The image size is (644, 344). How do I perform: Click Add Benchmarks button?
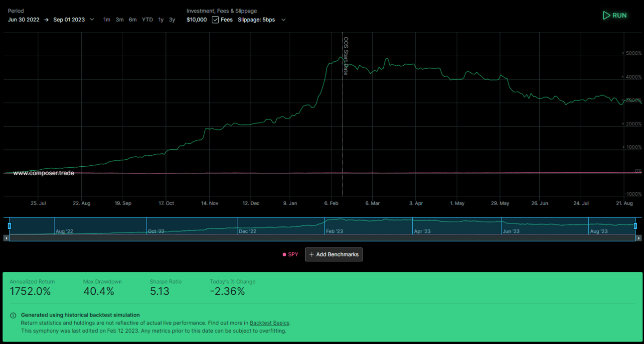pos(334,254)
